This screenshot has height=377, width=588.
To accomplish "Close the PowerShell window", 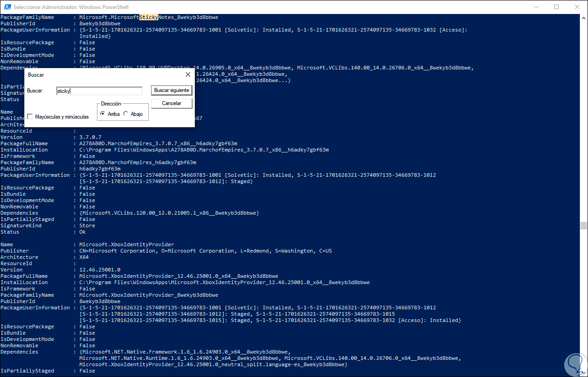I will (577, 7).
